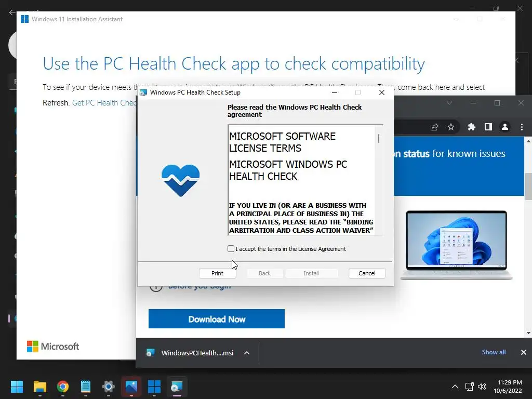Click Microsoft logo in Installation Assistant
The width and height of the screenshot is (532, 399).
53,347
